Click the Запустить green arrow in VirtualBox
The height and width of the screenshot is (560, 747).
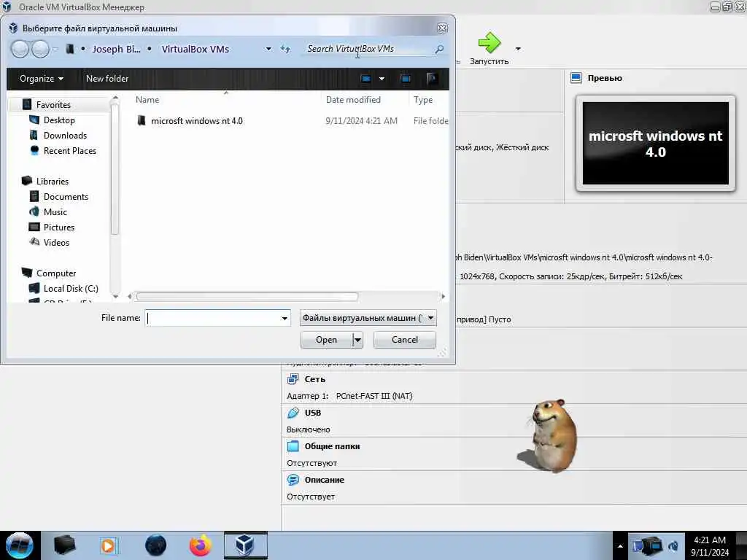pos(489,43)
